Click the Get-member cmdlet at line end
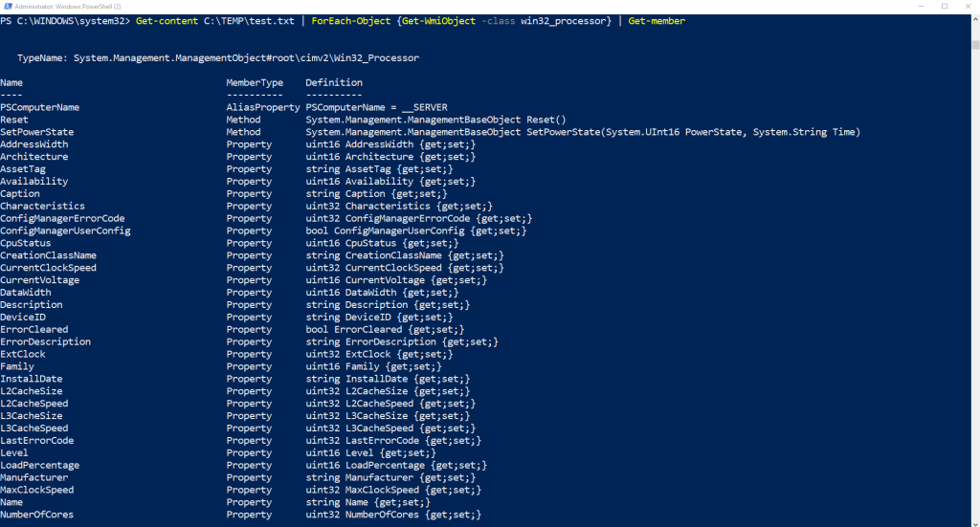Image resolution: width=980 pixels, height=527 pixels. pos(657,21)
